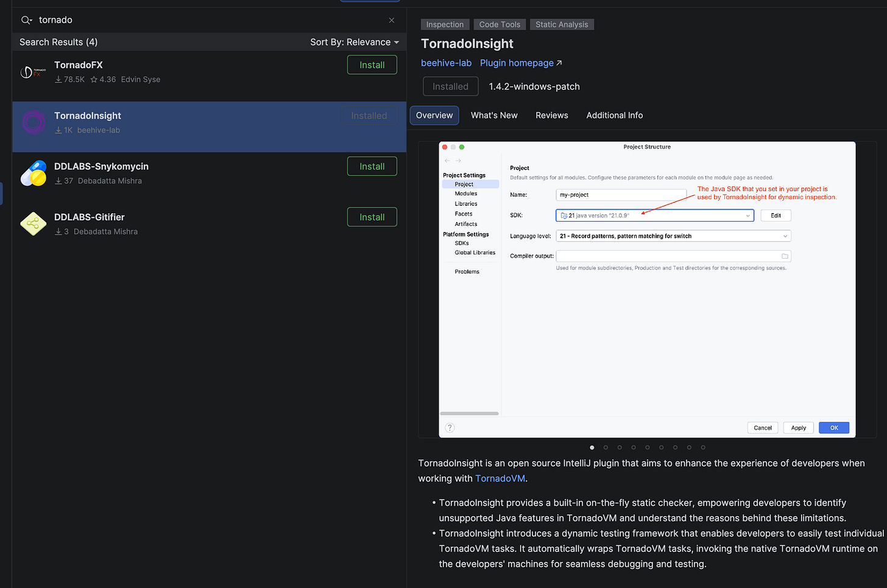Click the Search Results (4) header
Screen dimensions: 887x588
[x=58, y=42]
